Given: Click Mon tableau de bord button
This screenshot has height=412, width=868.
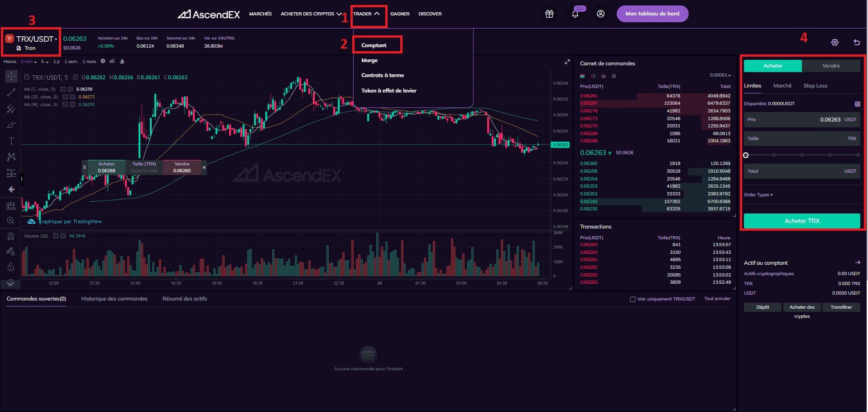Looking at the screenshot, I should coord(652,14).
